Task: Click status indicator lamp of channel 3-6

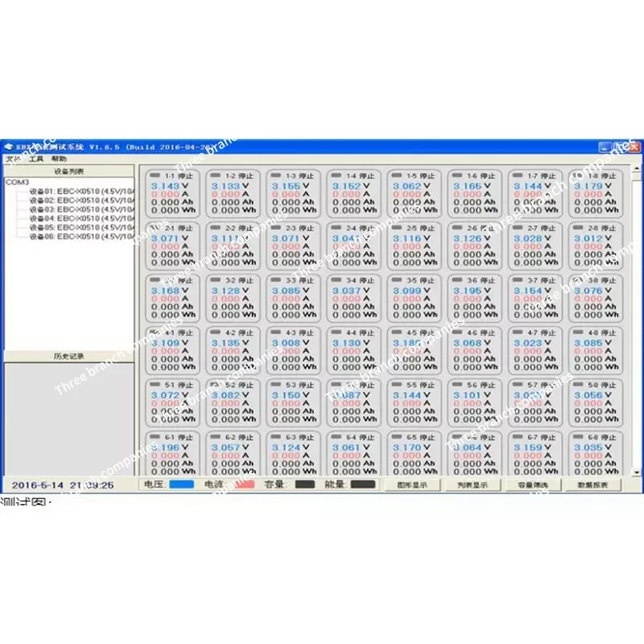Action: click(x=457, y=279)
